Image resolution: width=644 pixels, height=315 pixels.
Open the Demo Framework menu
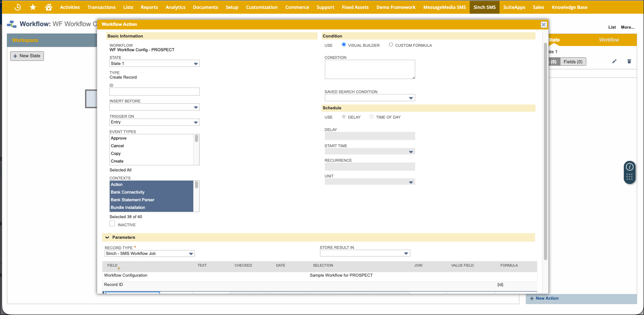pyautogui.click(x=396, y=7)
